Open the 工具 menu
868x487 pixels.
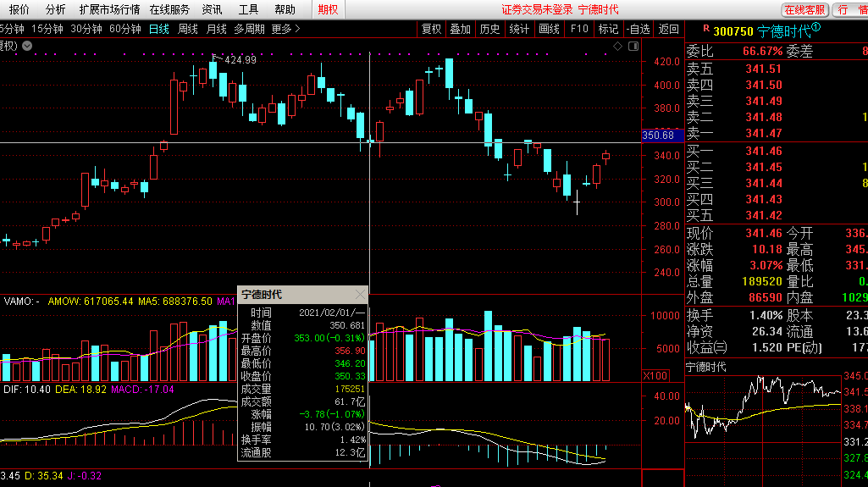248,9
